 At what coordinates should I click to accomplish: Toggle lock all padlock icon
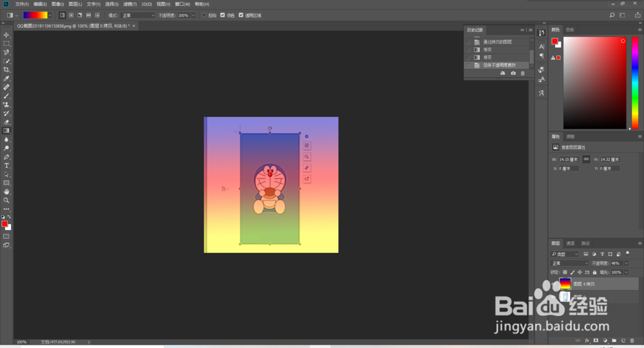pyautogui.click(x=594, y=273)
